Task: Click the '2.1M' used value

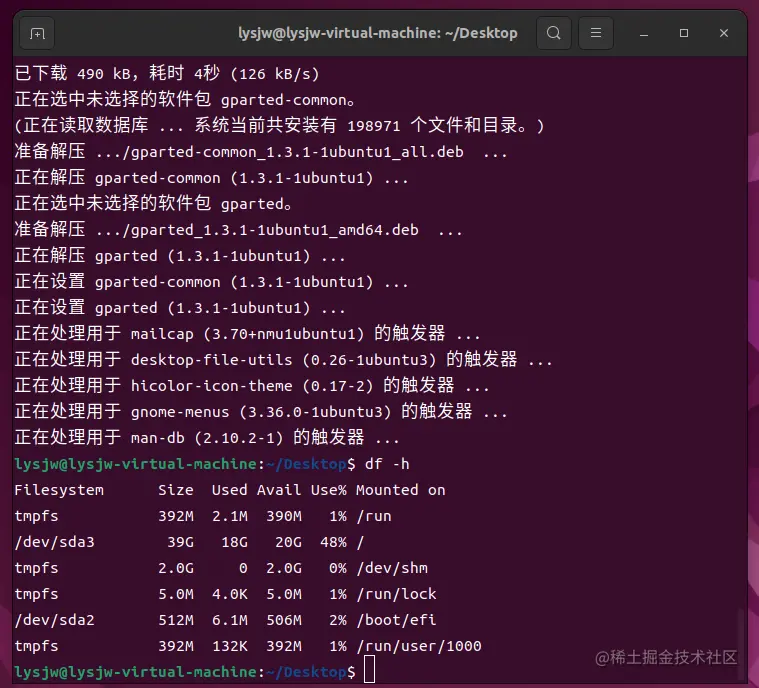Action: 229,516
